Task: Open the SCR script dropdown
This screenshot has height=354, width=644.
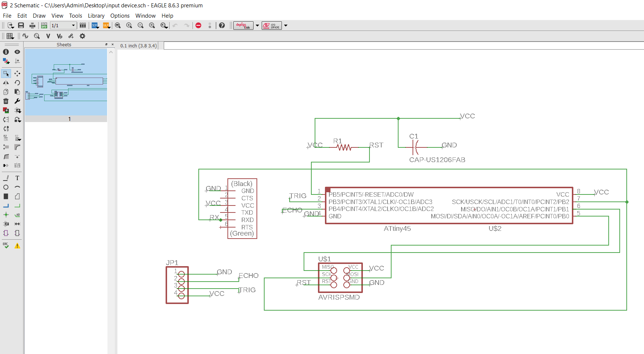Action: coord(95,25)
